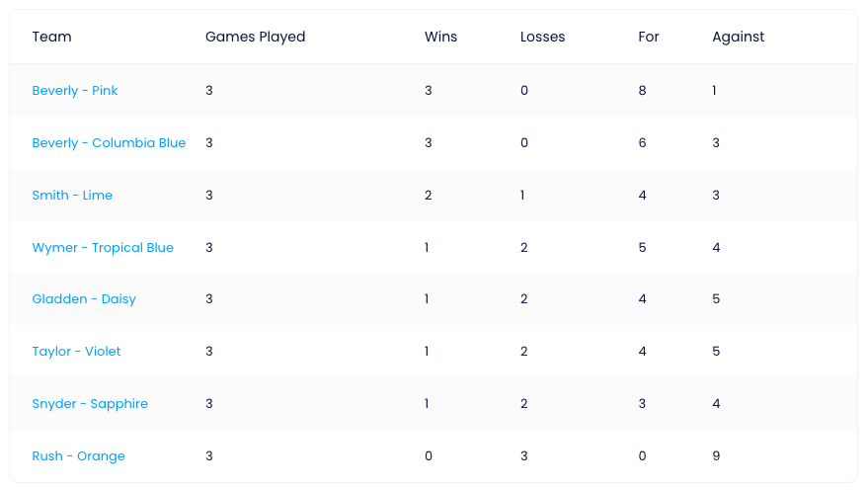Viewport: 868px width, 491px height.
Task: Open the Gladden - Daisy team link
Action: pyautogui.click(x=84, y=299)
